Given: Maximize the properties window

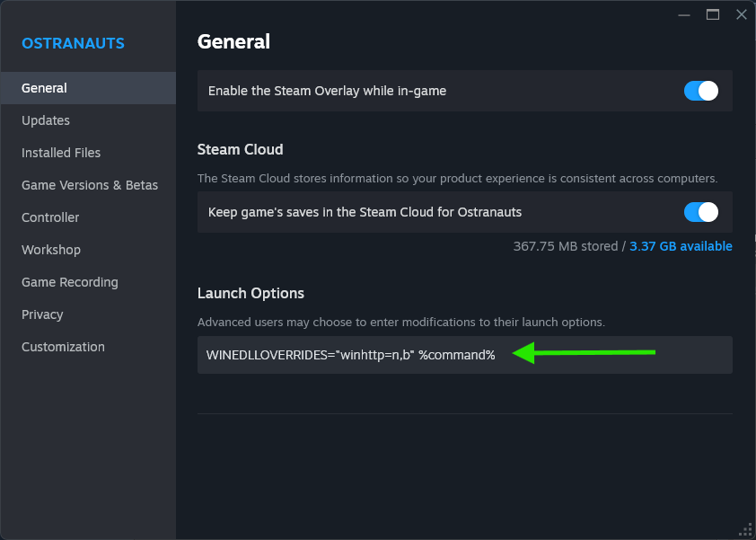Looking at the screenshot, I should [713, 15].
